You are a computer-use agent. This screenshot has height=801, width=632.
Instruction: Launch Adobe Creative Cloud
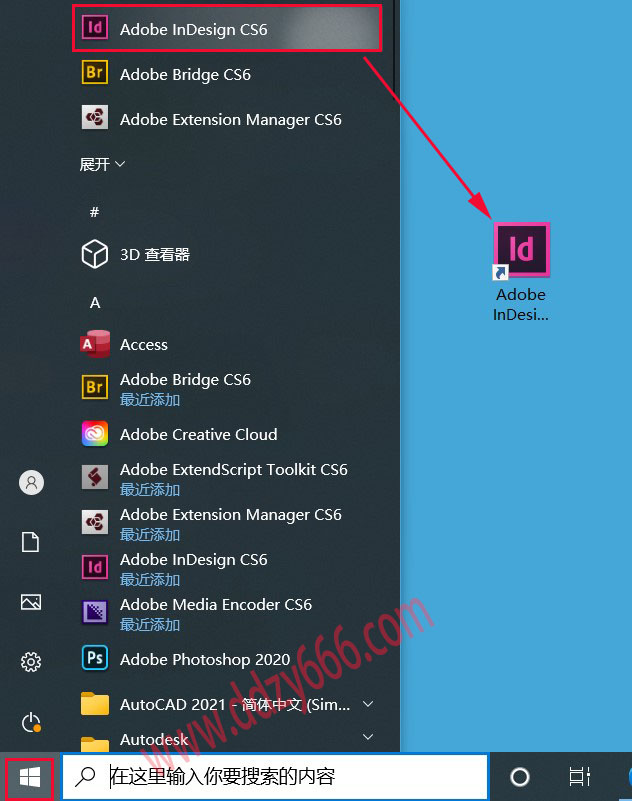[227, 434]
